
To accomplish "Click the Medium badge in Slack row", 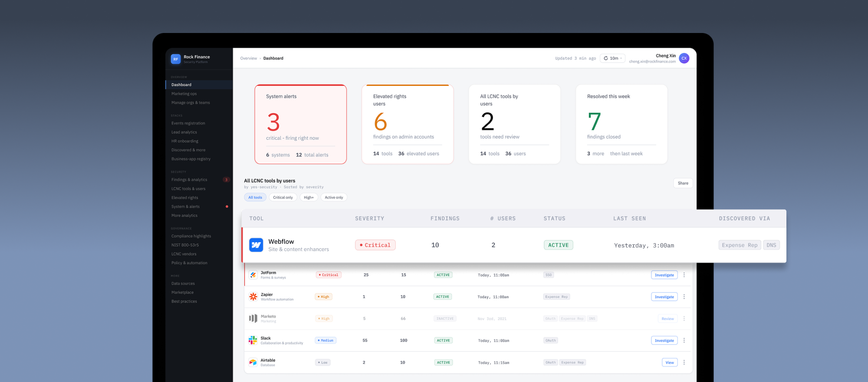I will [x=325, y=340].
